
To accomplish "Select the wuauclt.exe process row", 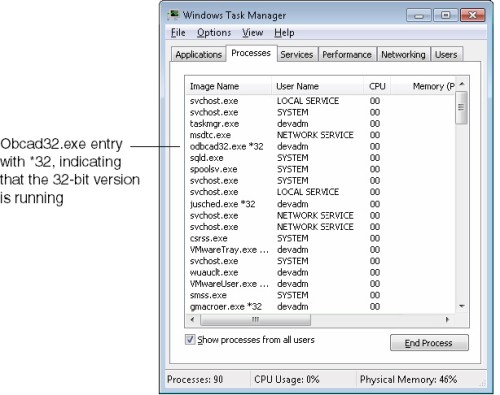I will [x=320, y=272].
